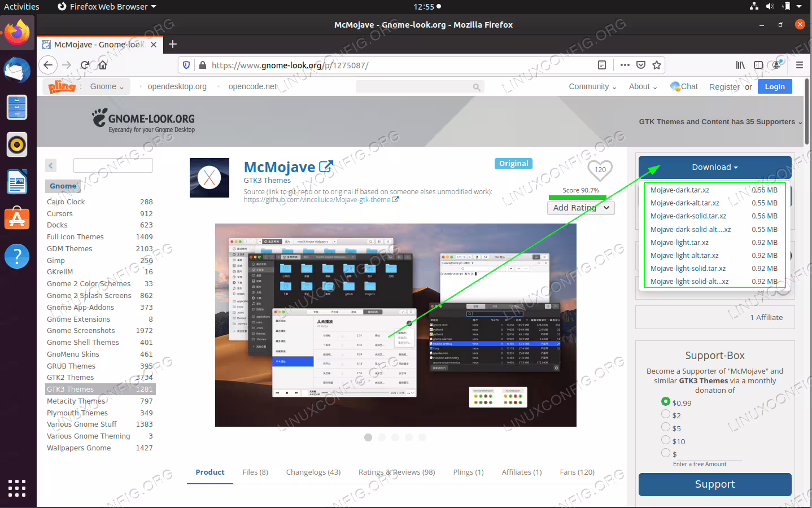
Task: View the Plings (1) tab
Action: [x=468, y=472]
